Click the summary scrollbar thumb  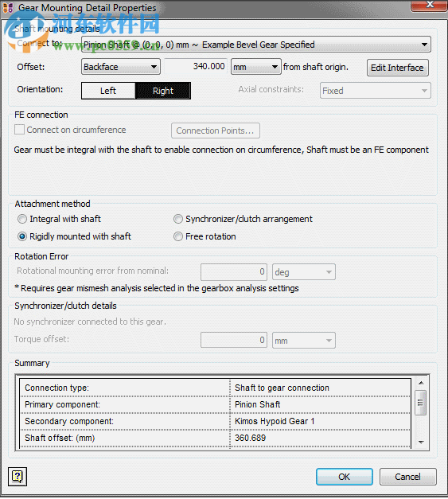point(421,403)
